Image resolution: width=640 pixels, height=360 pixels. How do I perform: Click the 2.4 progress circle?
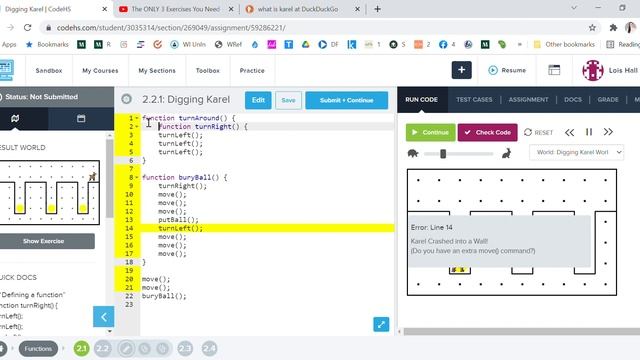(x=209, y=349)
